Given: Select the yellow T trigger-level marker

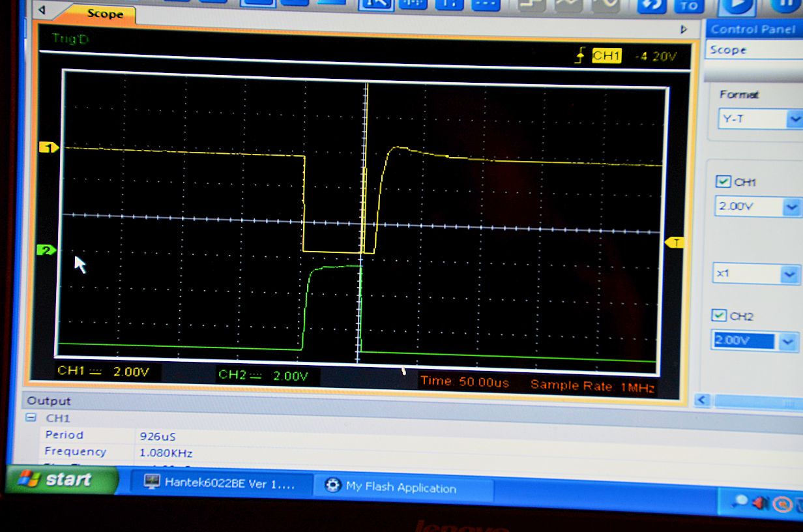Looking at the screenshot, I should point(675,243).
